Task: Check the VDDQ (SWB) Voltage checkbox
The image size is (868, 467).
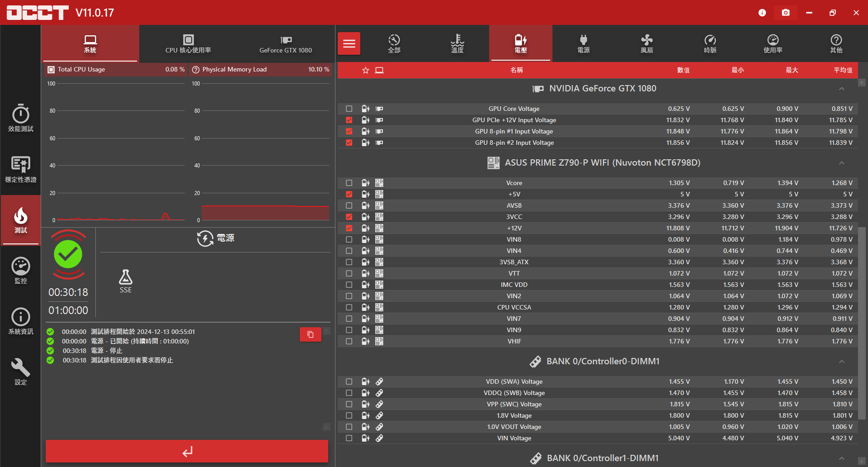Action: point(349,393)
